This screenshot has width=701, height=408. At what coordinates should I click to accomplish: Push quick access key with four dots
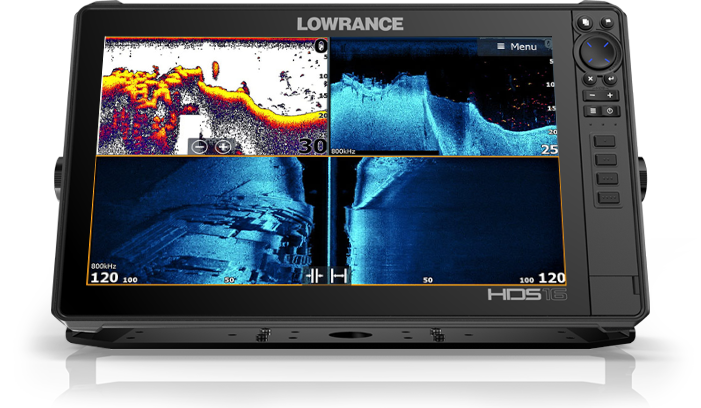tap(609, 197)
